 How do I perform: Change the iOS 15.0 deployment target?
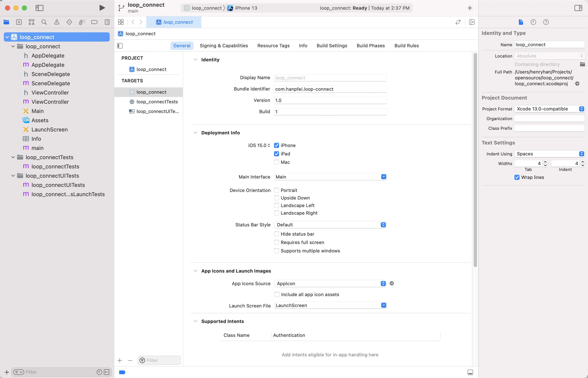point(259,145)
